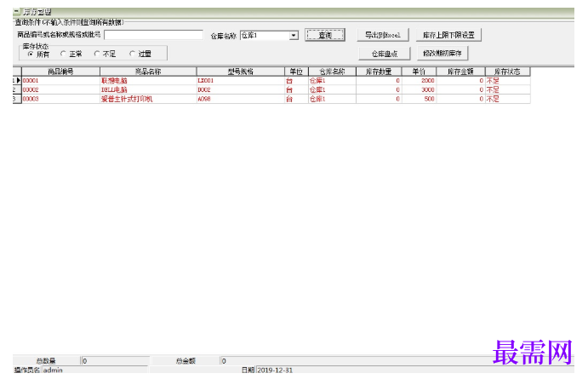The image size is (588, 379).
Task: Click the 修改期初库存 button
Action: pos(442,54)
